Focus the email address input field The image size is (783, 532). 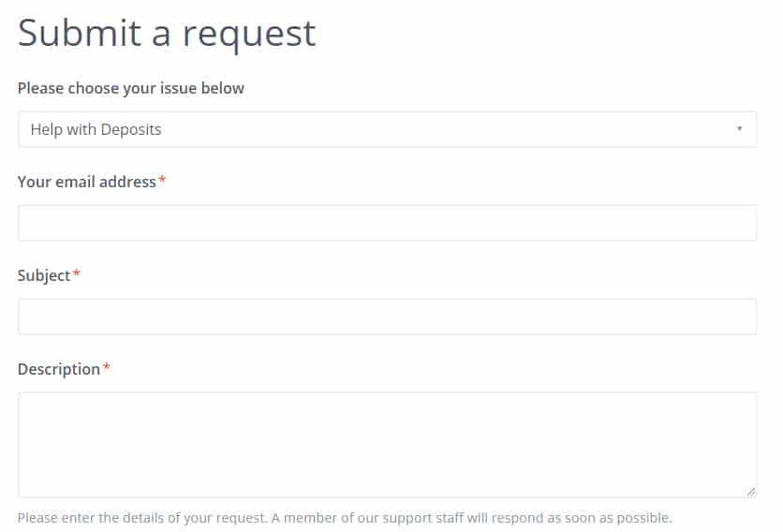click(x=387, y=223)
